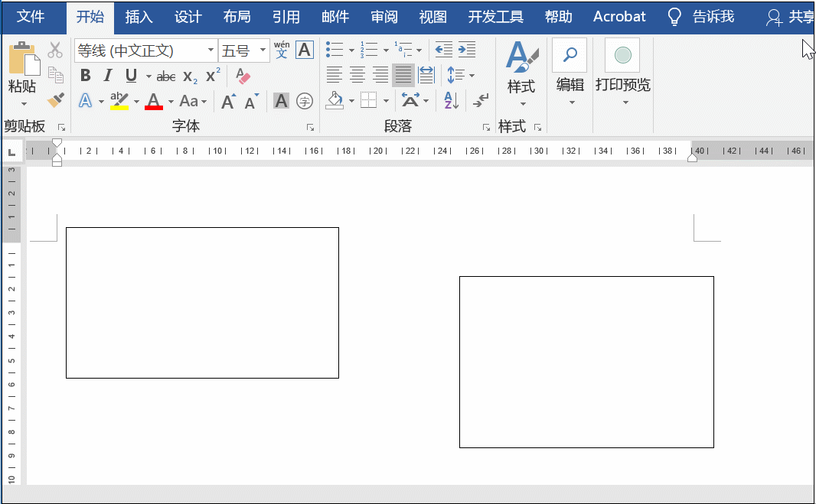
Task: Open the font name dropdown
Action: click(x=211, y=50)
